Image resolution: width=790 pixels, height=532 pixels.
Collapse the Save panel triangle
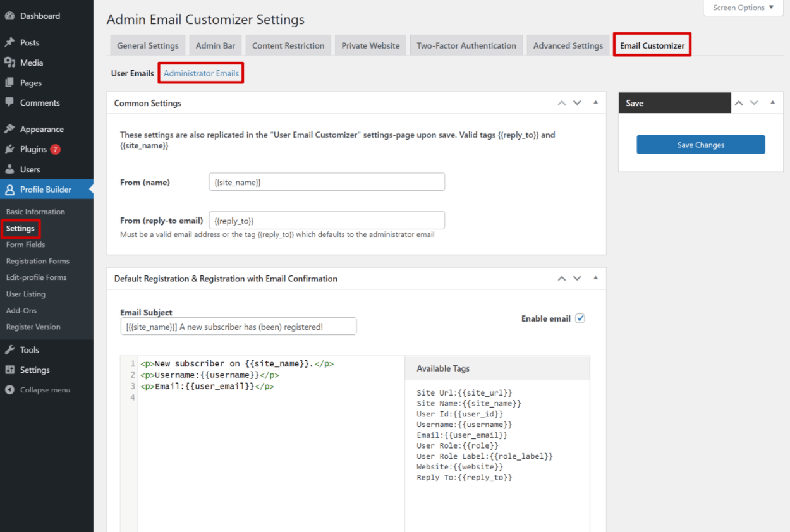[x=772, y=102]
